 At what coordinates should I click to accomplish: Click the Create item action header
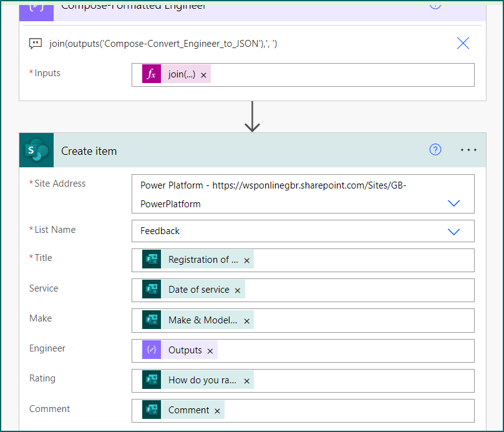click(x=253, y=150)
